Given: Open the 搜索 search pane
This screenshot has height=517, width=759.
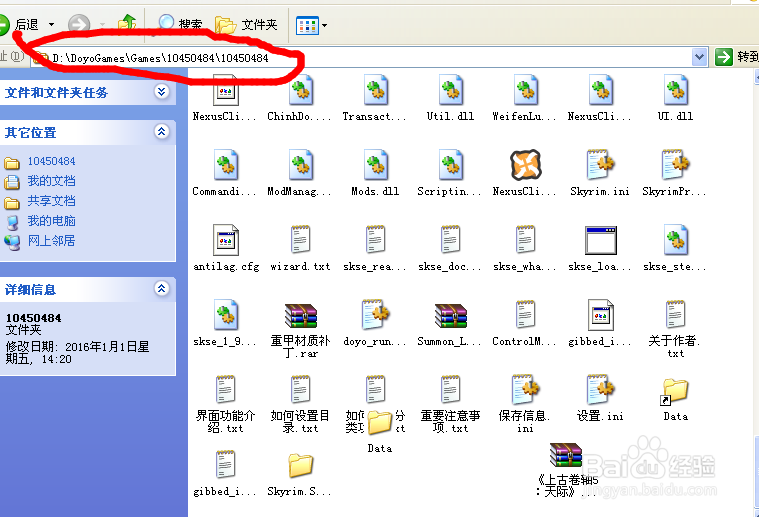Looking at the screenshot, I should click(180, 24).
